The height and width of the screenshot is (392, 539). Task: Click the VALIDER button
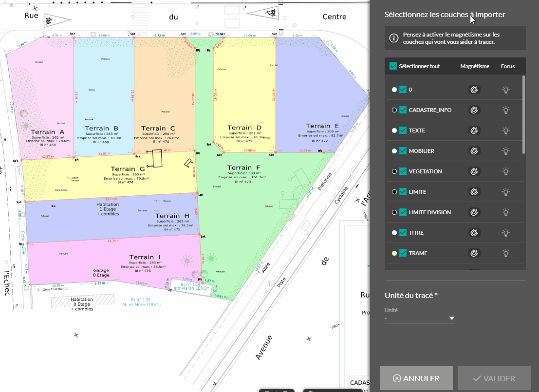click(x=494, y=378)
